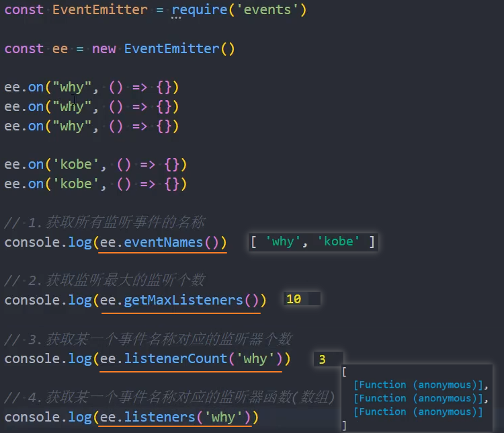Click the eventNames method call
The width and height of the screenshot is (504, 433).
click(163, 242)
